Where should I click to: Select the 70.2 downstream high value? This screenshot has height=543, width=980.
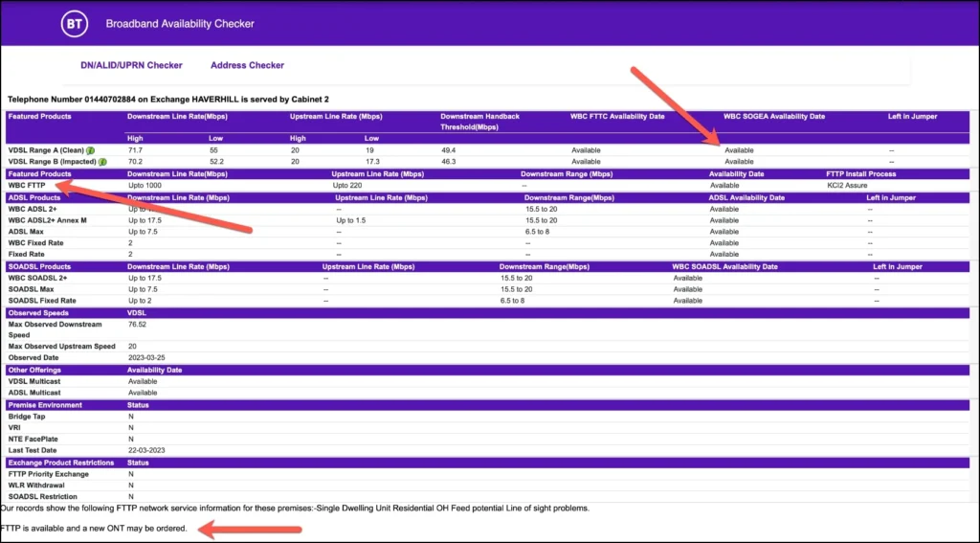[x=136, y=162]
